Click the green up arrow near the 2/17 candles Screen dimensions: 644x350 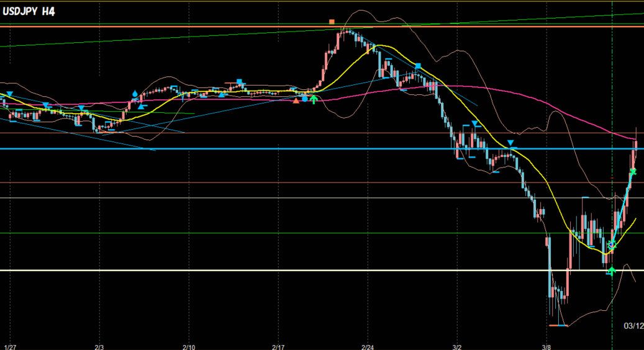click(x=314, y=99)
